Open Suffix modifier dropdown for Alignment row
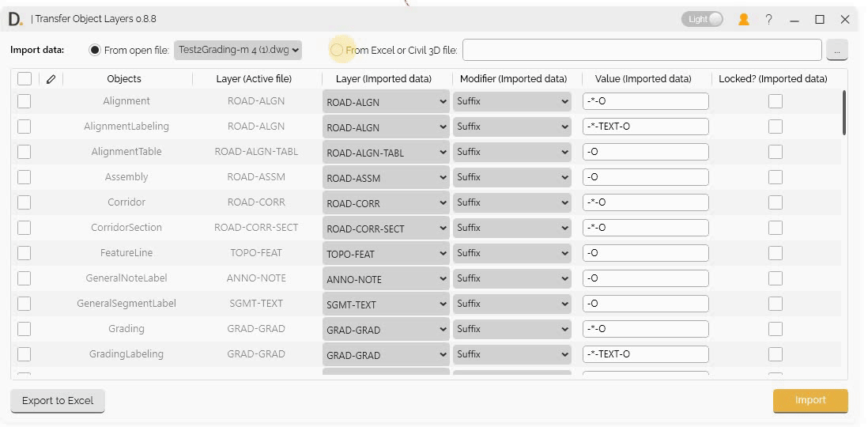 coord(512,101)
